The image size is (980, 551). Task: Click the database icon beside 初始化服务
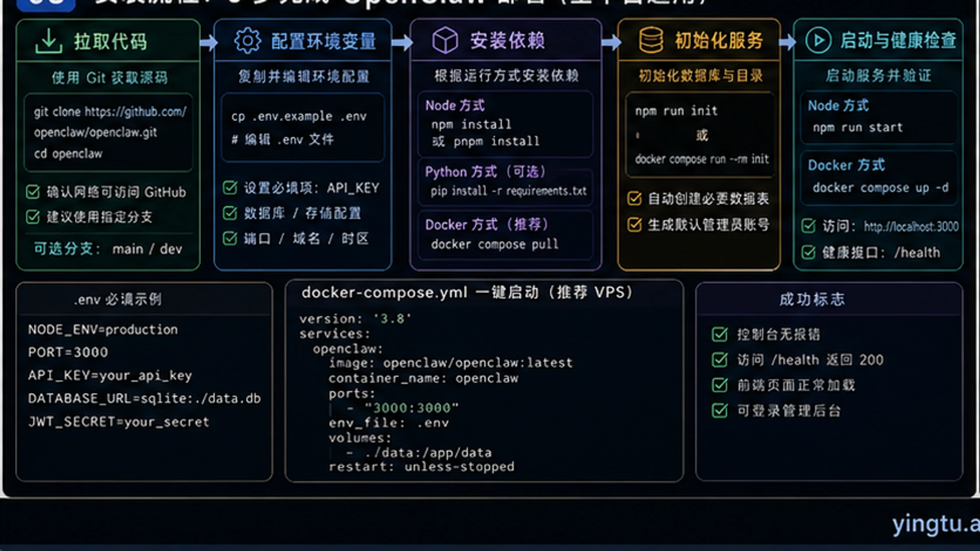pyautogui.click(x=651, y=40)
